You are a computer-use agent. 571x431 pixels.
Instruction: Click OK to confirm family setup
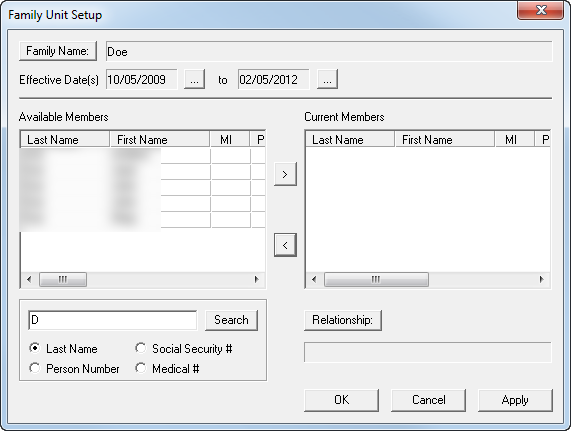[x=341, y=400]
